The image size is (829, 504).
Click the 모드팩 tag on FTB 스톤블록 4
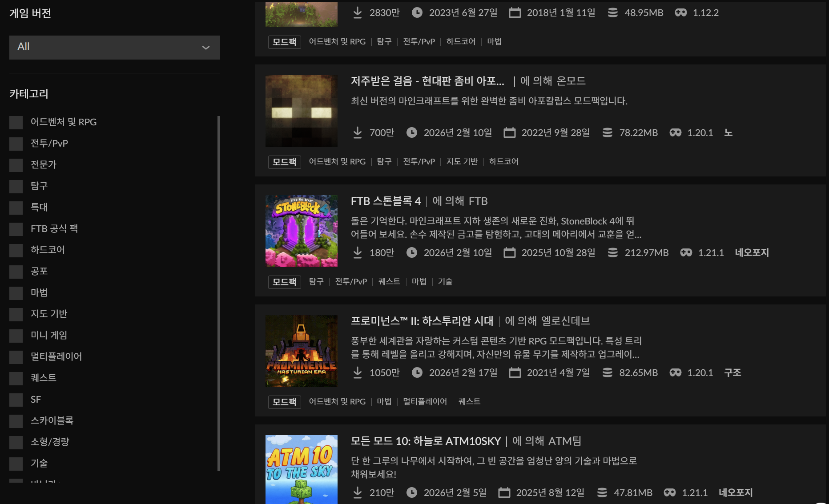point(285,282)
